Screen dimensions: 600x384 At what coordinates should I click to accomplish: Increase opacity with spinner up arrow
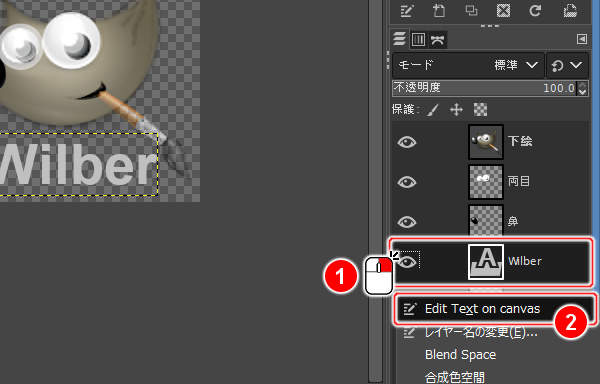click(x=582, y=85)
